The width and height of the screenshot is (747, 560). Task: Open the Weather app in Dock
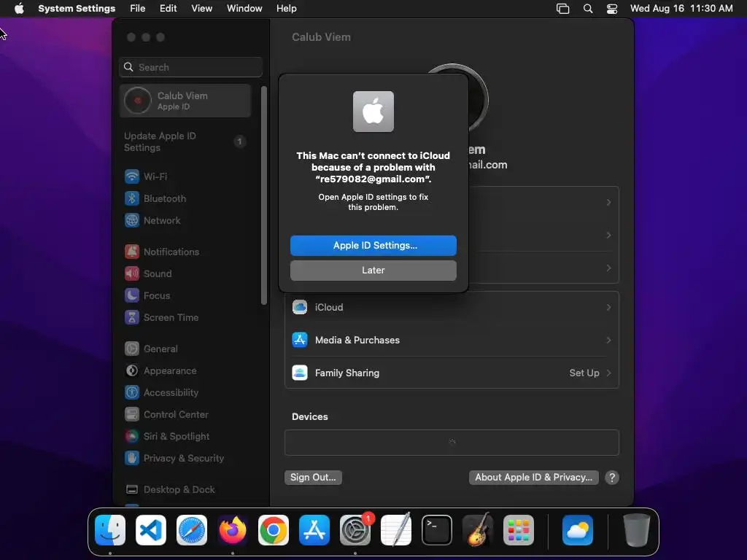[578, 530]
